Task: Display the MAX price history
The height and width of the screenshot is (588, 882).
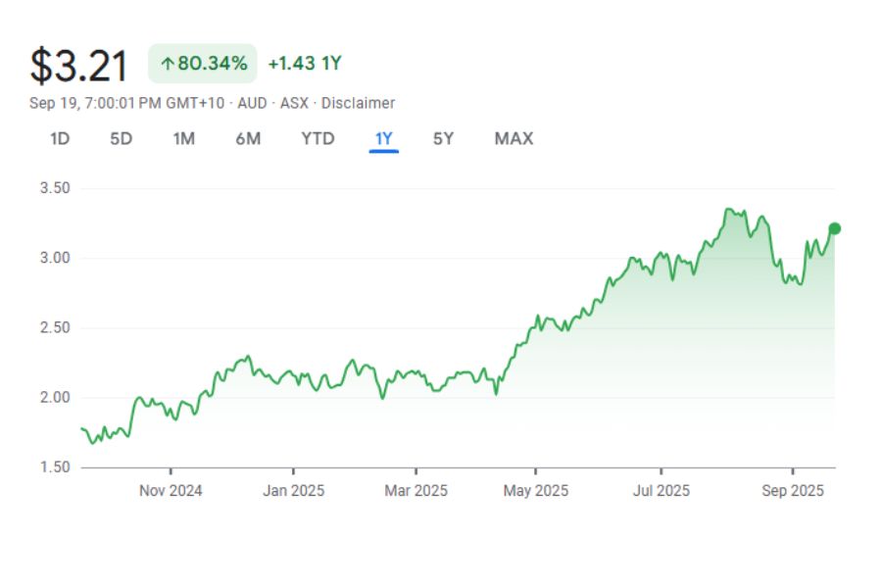Action: [514, 139]
